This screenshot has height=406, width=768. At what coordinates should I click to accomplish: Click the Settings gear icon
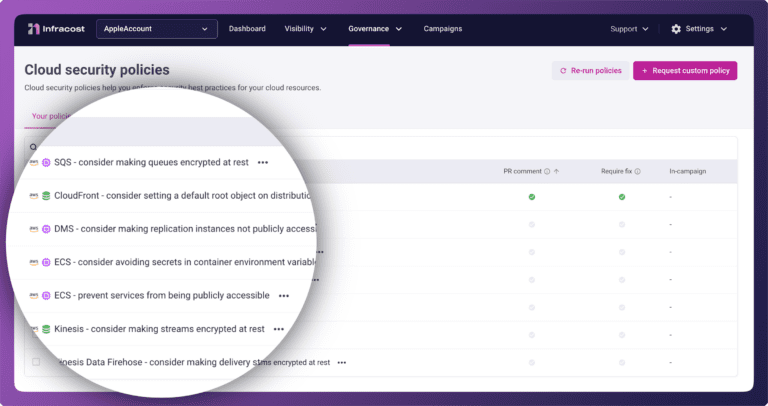pos(676,29)
